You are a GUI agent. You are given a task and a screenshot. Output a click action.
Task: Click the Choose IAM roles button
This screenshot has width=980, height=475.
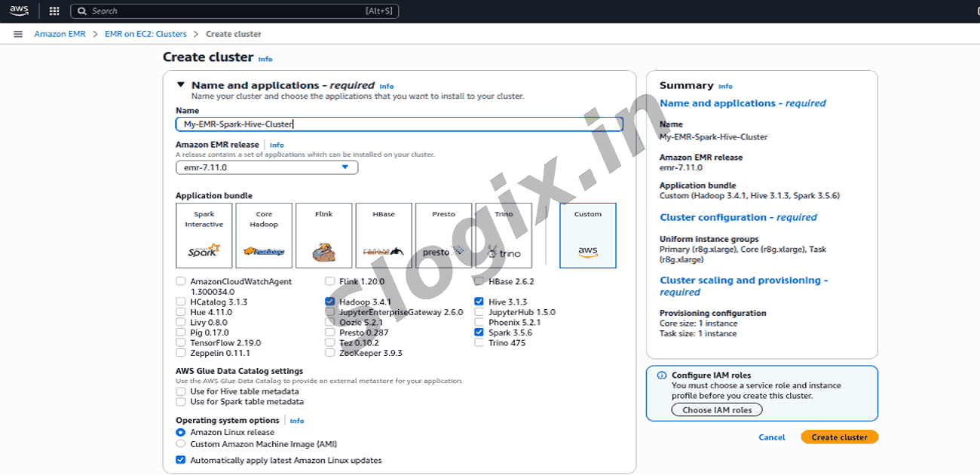click(717, 410)
